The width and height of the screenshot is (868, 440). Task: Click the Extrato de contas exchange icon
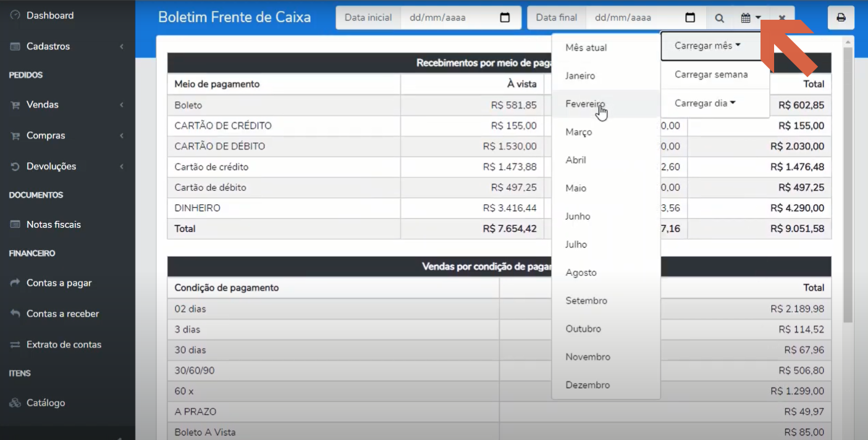coord(15,344)
